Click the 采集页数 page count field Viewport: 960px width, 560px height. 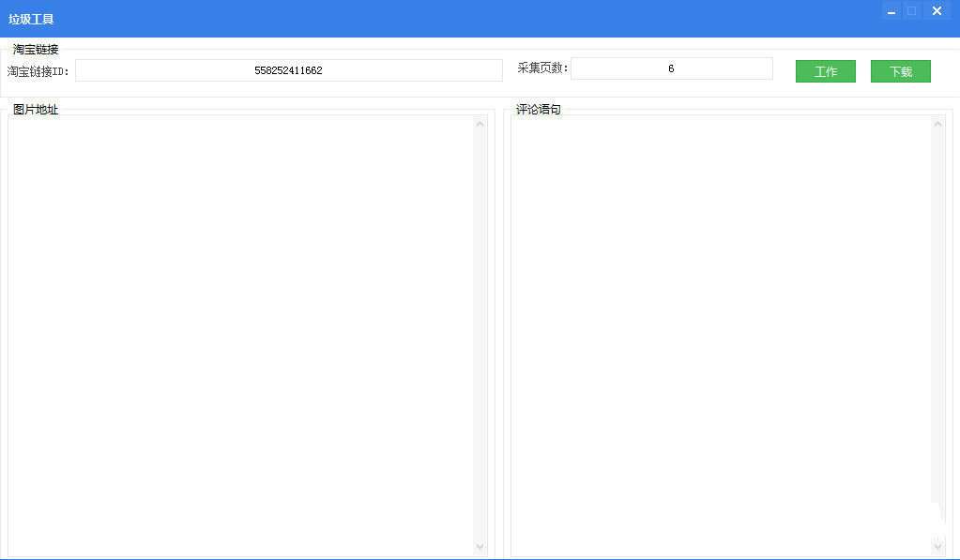pos(672,68)
